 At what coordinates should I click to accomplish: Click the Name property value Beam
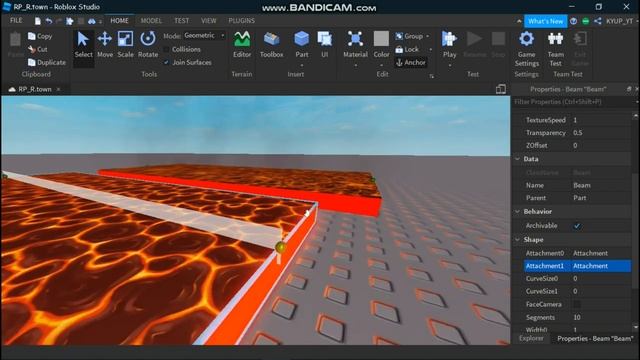pyautogui.click(x=582, y=185)
